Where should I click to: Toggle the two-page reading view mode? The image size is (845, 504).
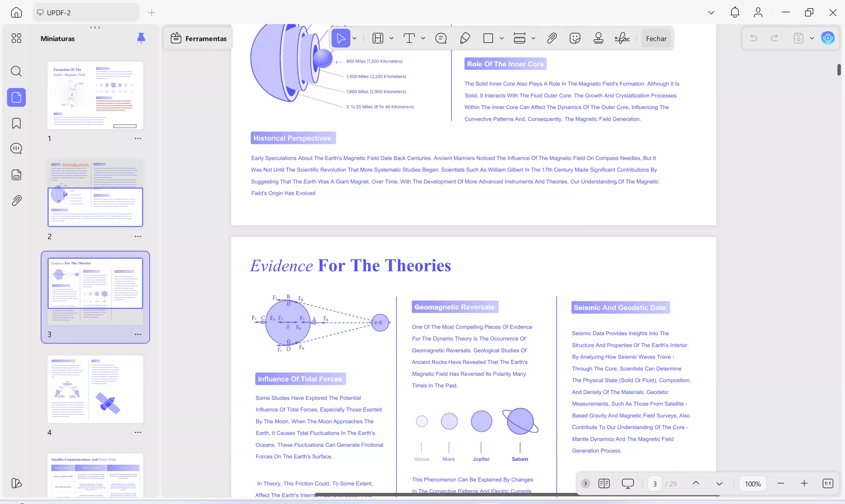point(604,483)
